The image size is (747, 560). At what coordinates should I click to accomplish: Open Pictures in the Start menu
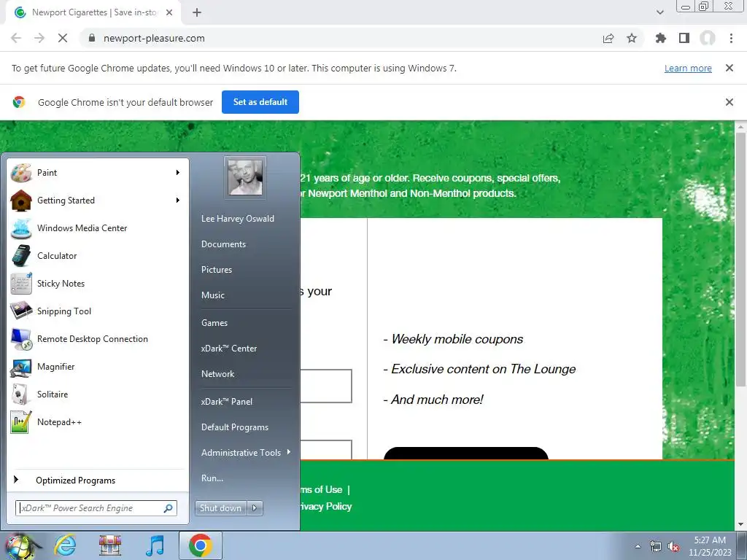point(217,270)
